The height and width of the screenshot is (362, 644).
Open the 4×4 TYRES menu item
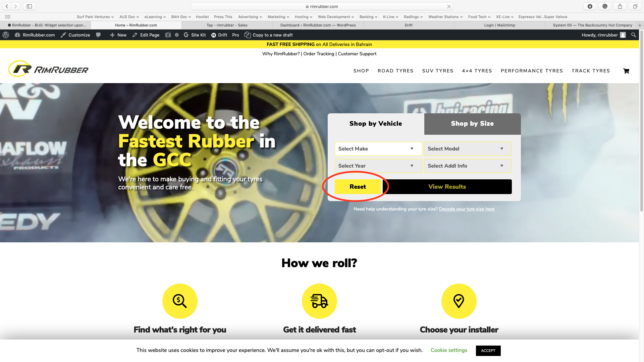click(477, 71)
